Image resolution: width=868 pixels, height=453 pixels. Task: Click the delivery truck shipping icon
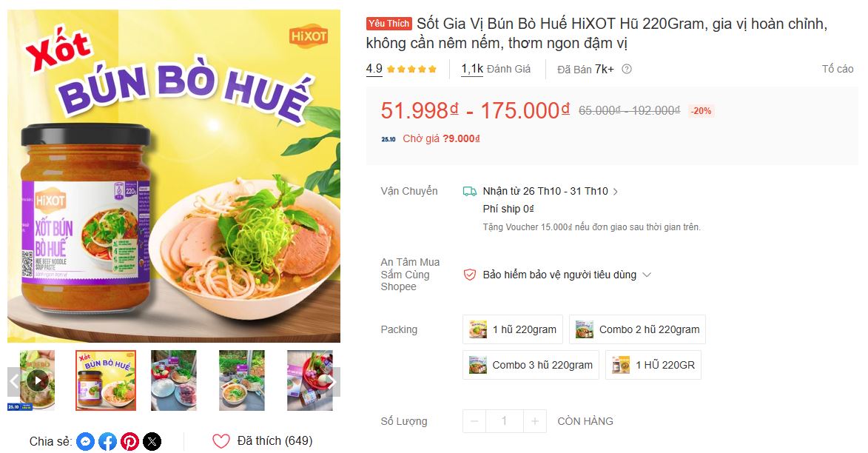469,192
